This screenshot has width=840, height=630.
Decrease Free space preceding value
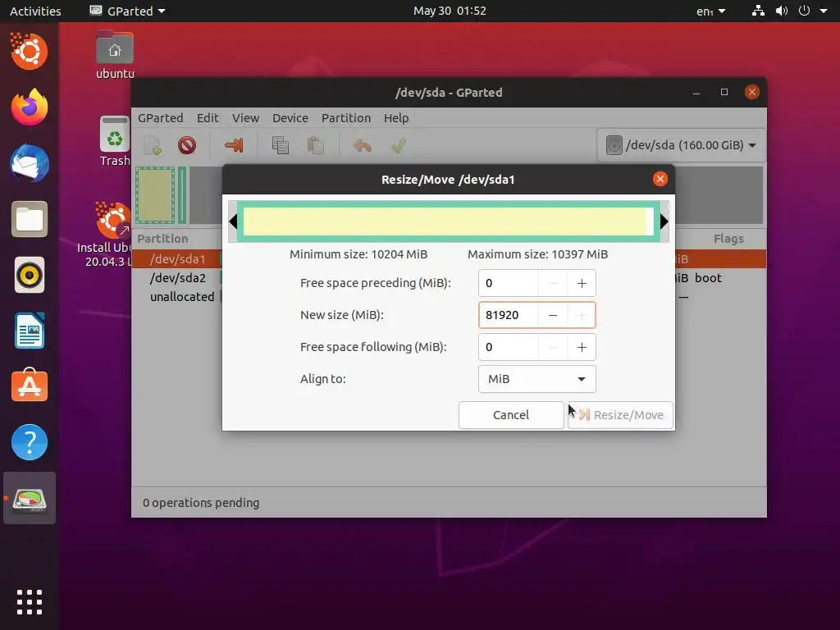pos(553,283)
